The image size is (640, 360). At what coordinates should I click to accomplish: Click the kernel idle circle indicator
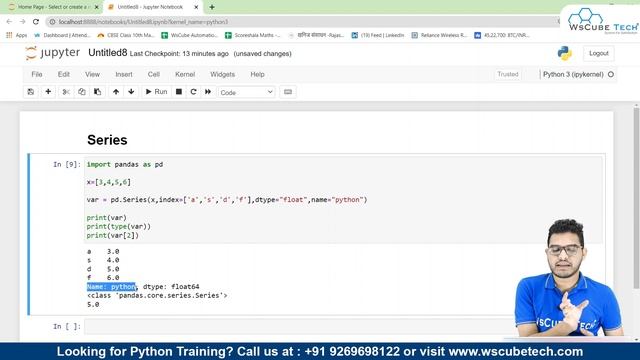[x=611, y=74]
